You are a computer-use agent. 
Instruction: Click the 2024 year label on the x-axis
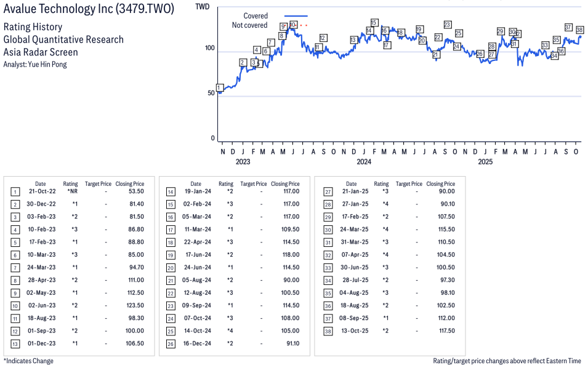tap(364, 162)
